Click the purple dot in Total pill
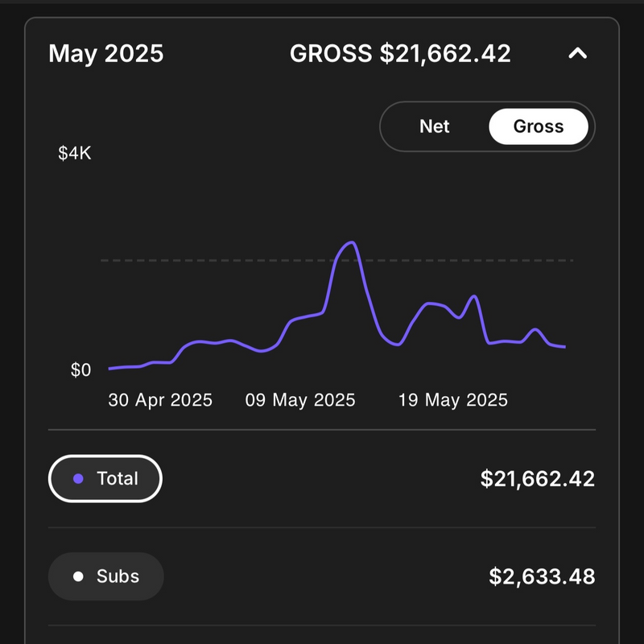The height and width of the screenshot is (644, 644). pos(78,479)
